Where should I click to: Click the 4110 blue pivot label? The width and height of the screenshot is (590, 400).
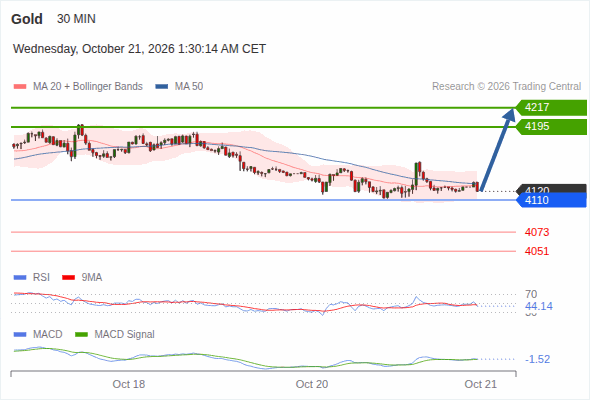point(551,200)
